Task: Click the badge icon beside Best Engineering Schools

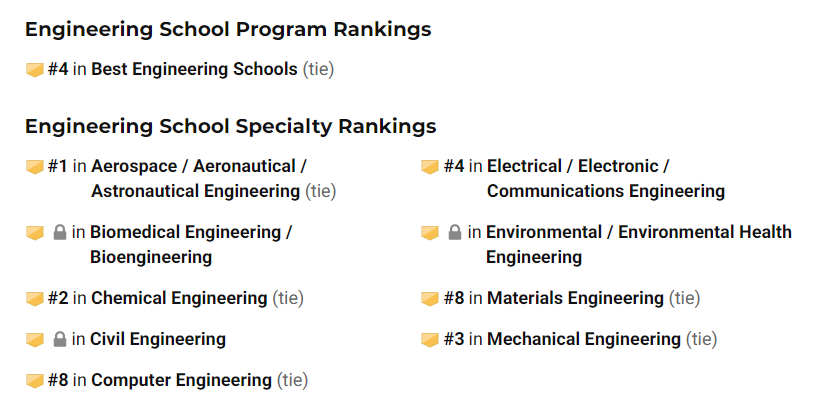Action: click(x=34, y=70)
